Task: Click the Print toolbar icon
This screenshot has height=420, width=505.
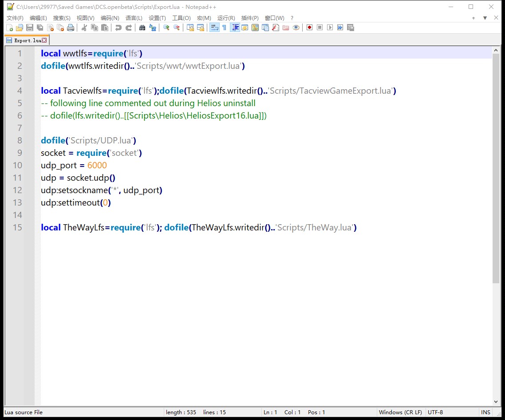Action: 70,28
